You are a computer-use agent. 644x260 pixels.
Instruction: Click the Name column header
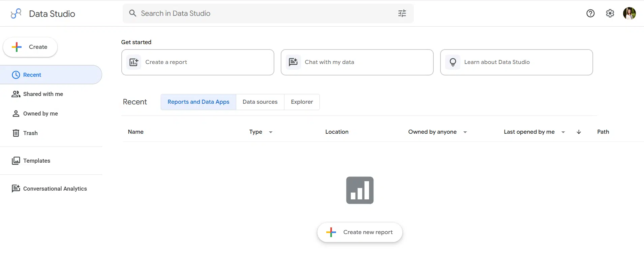click(x=136, y=132)
